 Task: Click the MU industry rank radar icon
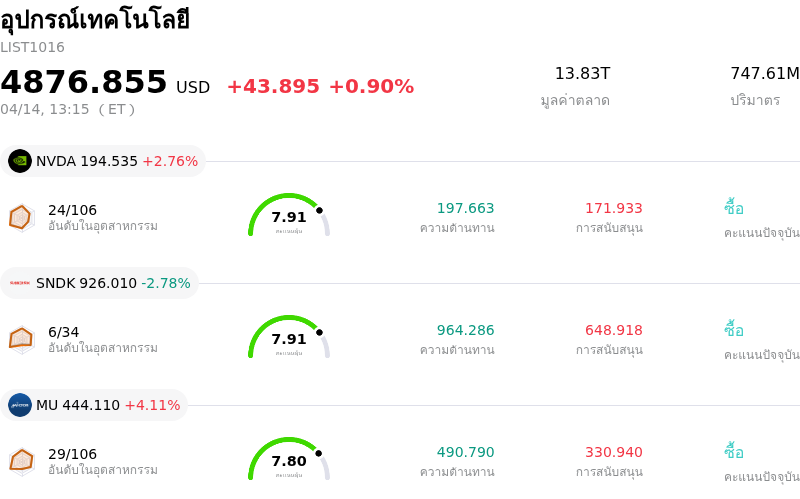tap(21, 461)
